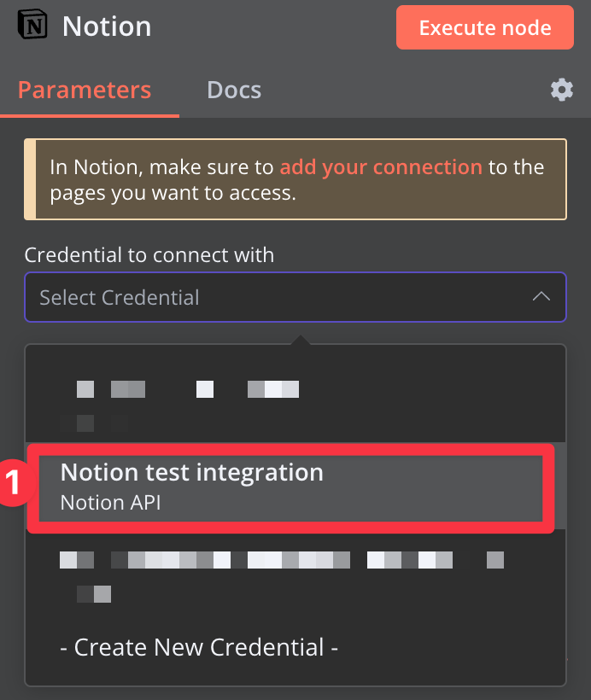Click the 'Notion API' subtitle text
Image resolution: width=591 pixels, height=700 pixels.
tap(110, 503)
